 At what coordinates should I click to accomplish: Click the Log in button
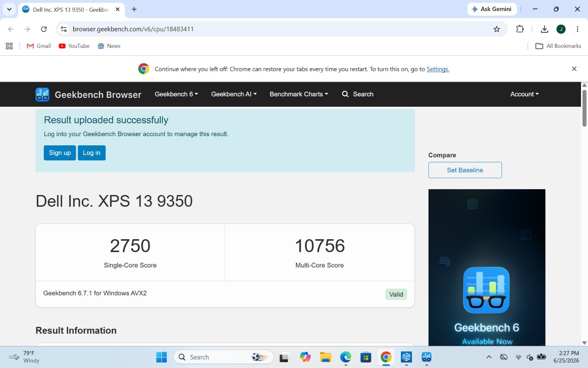pos(92,153)
